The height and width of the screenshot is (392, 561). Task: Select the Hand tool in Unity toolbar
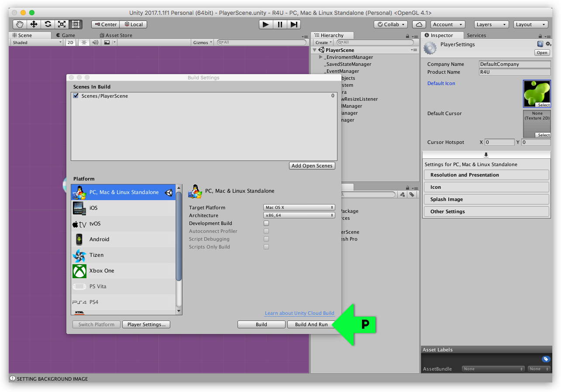20,24
